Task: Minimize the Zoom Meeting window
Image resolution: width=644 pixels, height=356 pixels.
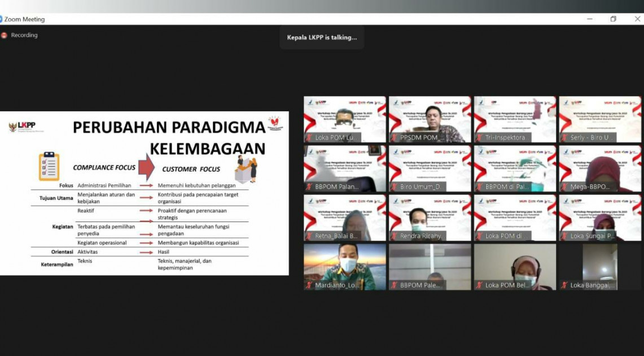Action: tap(589, 19)
